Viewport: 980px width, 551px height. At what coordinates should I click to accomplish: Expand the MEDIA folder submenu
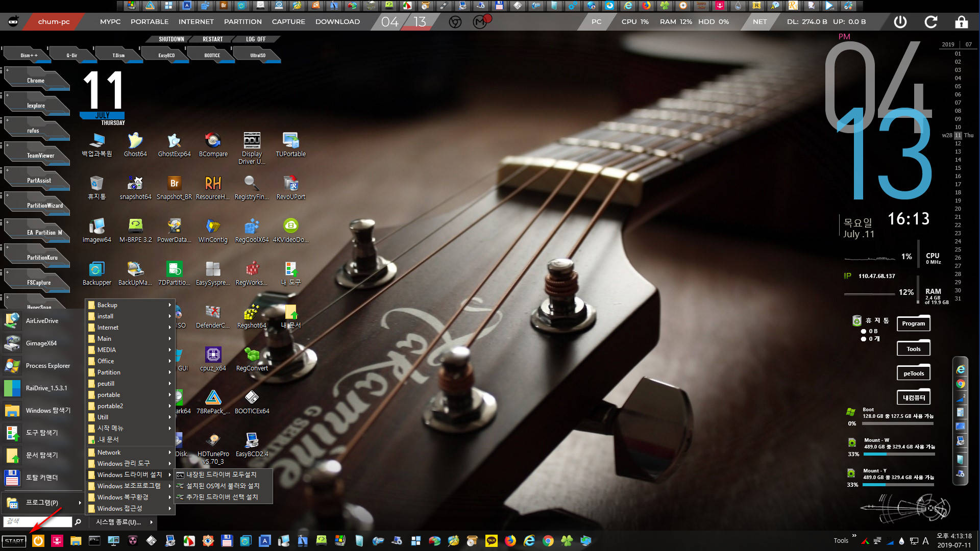click(130, 350)
